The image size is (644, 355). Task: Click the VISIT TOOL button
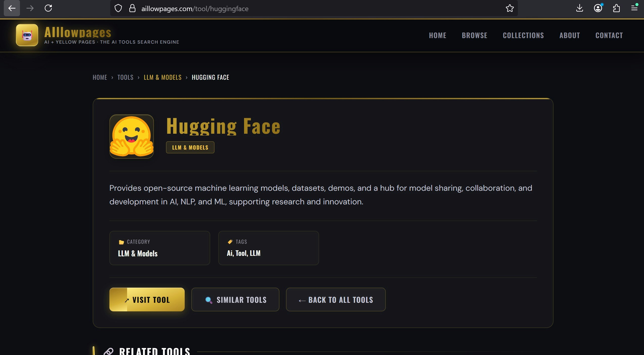(147, 299)
